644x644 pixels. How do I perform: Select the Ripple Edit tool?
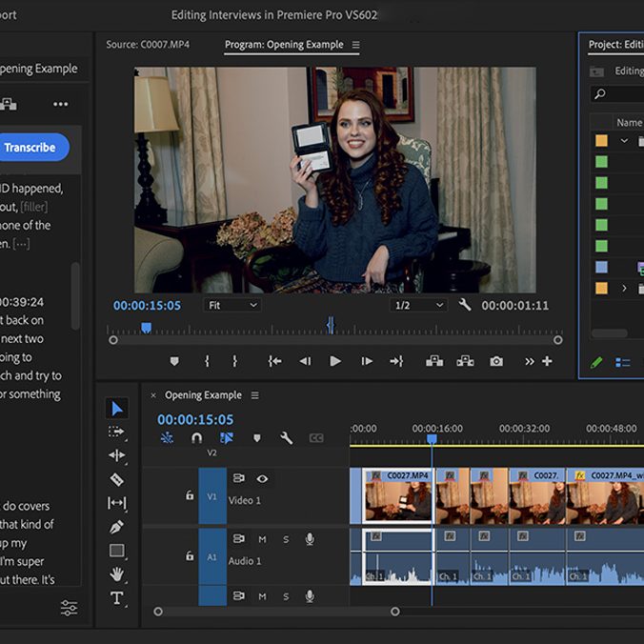116,455
